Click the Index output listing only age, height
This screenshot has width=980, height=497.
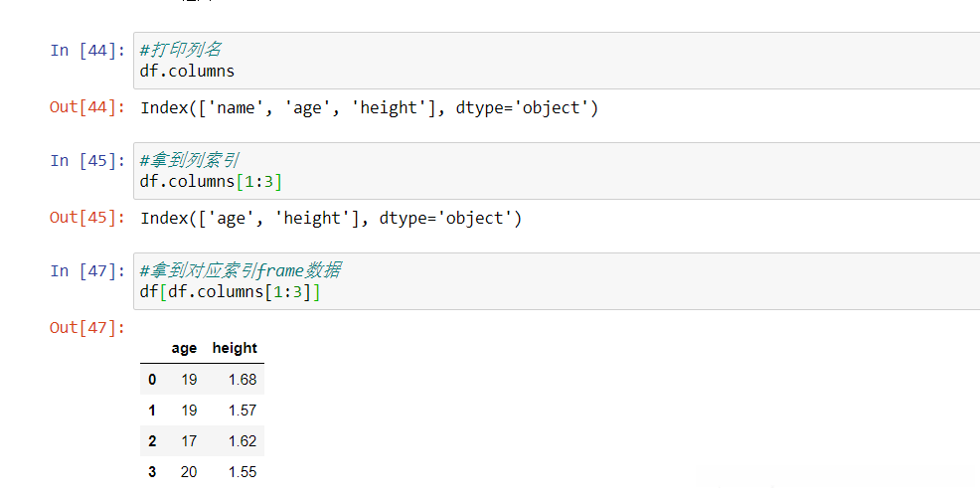coord(331,219)
